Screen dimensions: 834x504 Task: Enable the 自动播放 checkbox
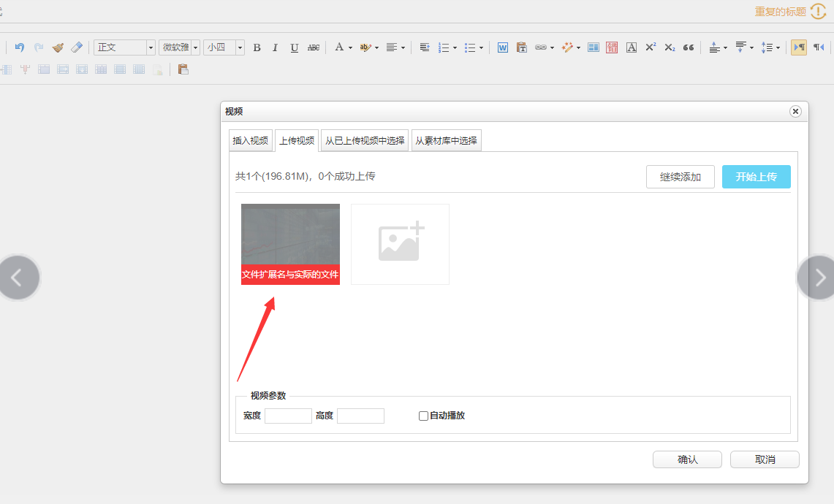pyautogui.click(x=423, y=416)
